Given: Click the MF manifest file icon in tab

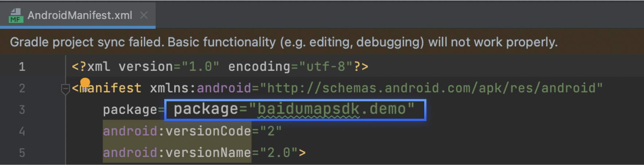Looking at the screenshot, I should pyautogui.click(x=16, y=15).
